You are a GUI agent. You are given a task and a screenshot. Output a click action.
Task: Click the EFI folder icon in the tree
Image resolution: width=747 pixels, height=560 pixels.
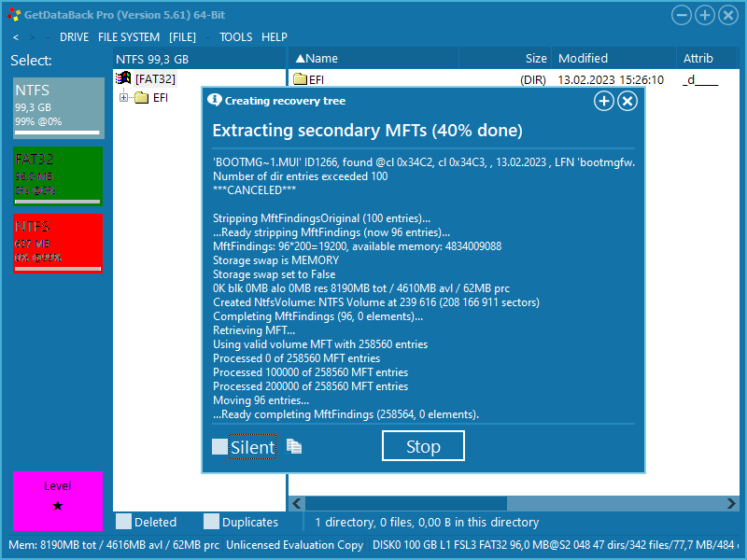pos(142,98)
